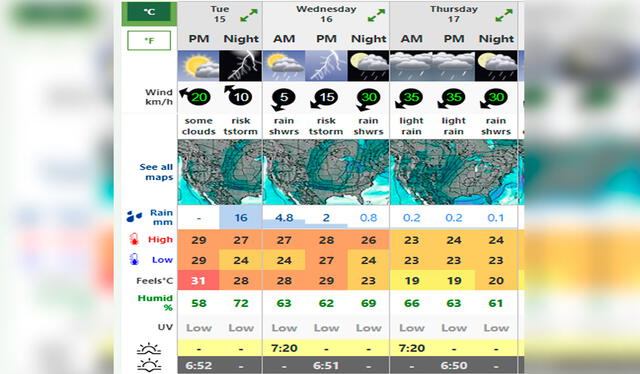Select Wednesday AM rain value 4.8
This screenshot has width=640, height=374.
coord(284,218)
